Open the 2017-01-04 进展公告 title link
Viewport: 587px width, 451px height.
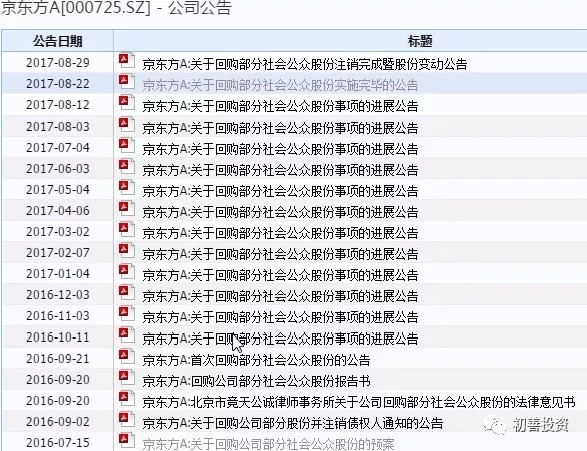click(280, 275)
